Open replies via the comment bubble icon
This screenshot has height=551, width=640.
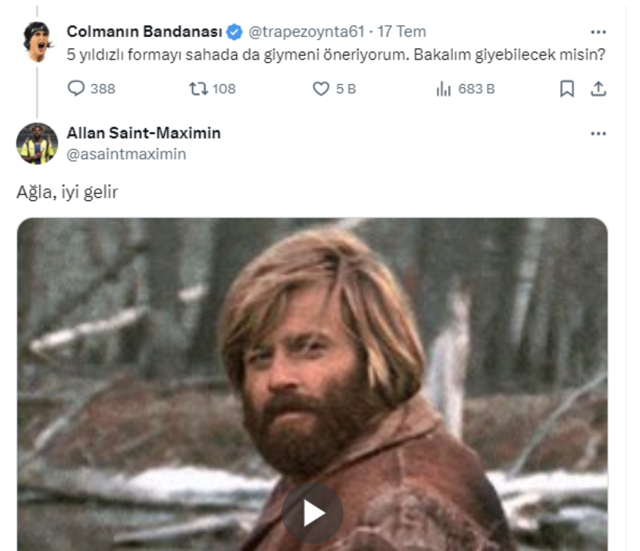click(76, 89)
